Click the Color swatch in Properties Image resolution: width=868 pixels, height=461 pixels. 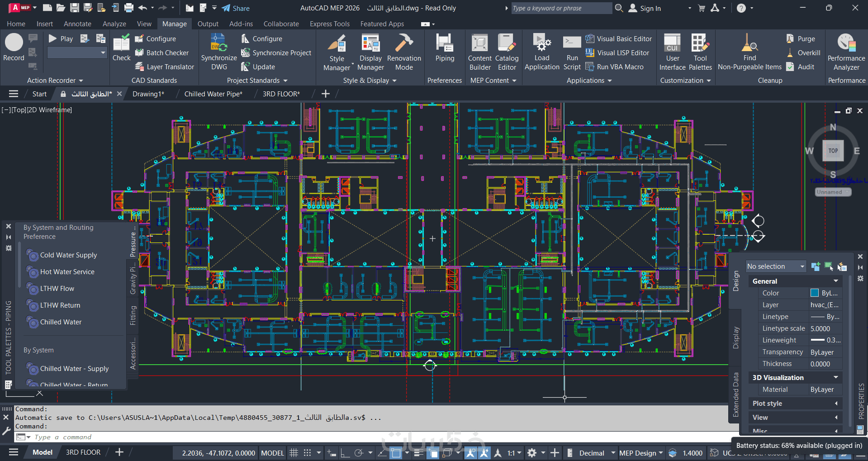coord(815,293)
